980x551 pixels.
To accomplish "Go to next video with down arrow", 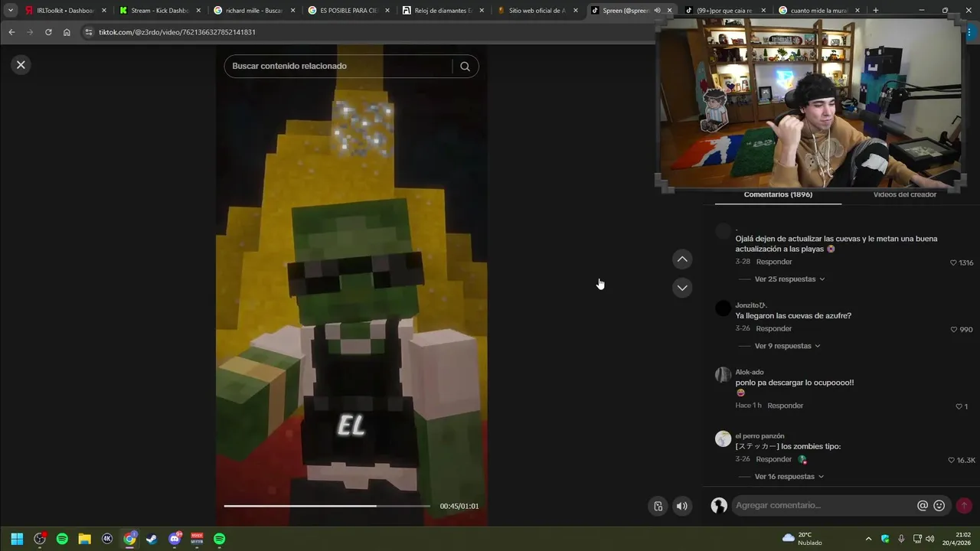I will 682,288.
